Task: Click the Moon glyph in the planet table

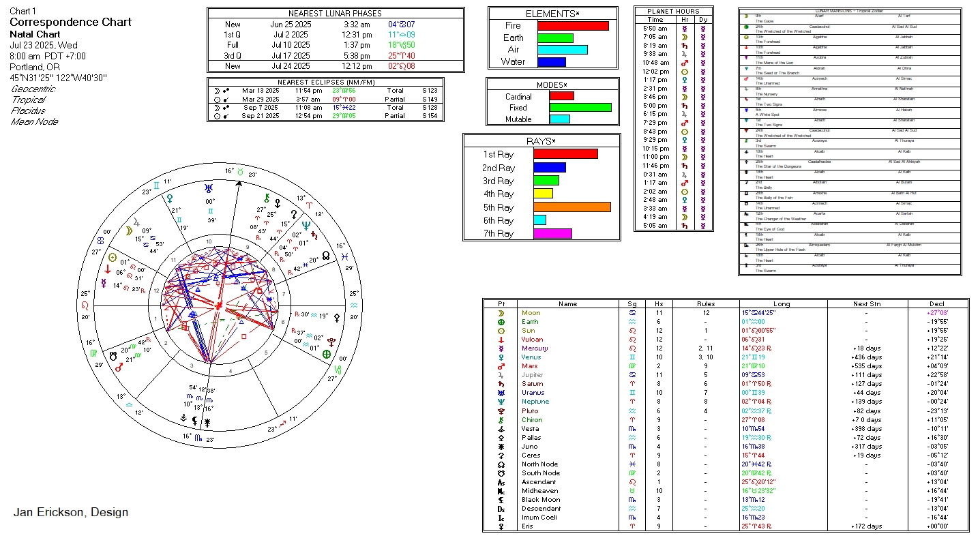Action: [501, 313]
